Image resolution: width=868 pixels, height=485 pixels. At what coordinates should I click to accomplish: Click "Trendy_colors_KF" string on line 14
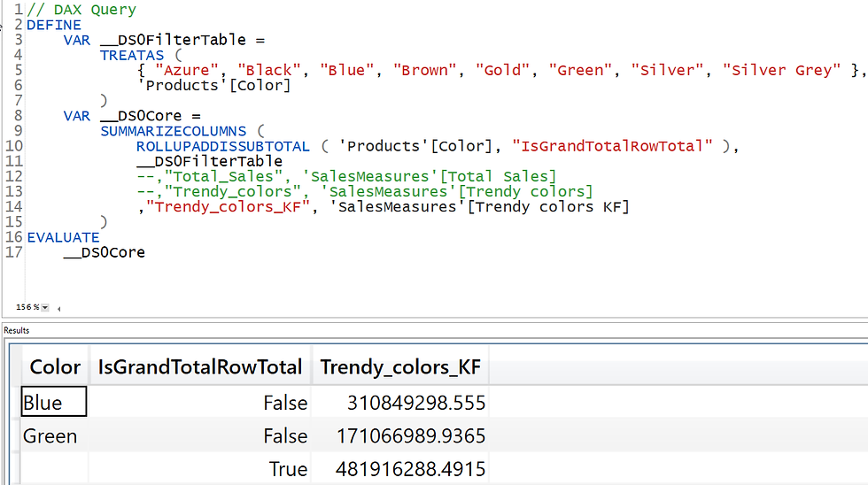[228, 207]
